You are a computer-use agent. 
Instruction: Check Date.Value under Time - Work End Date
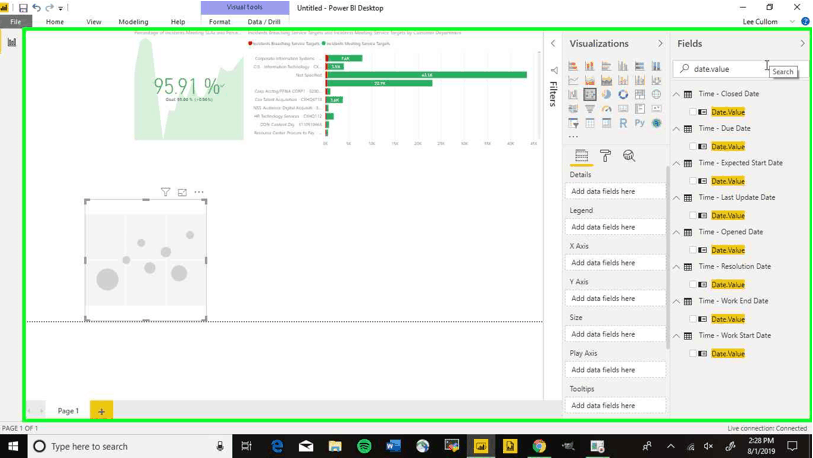click(693, 318)
